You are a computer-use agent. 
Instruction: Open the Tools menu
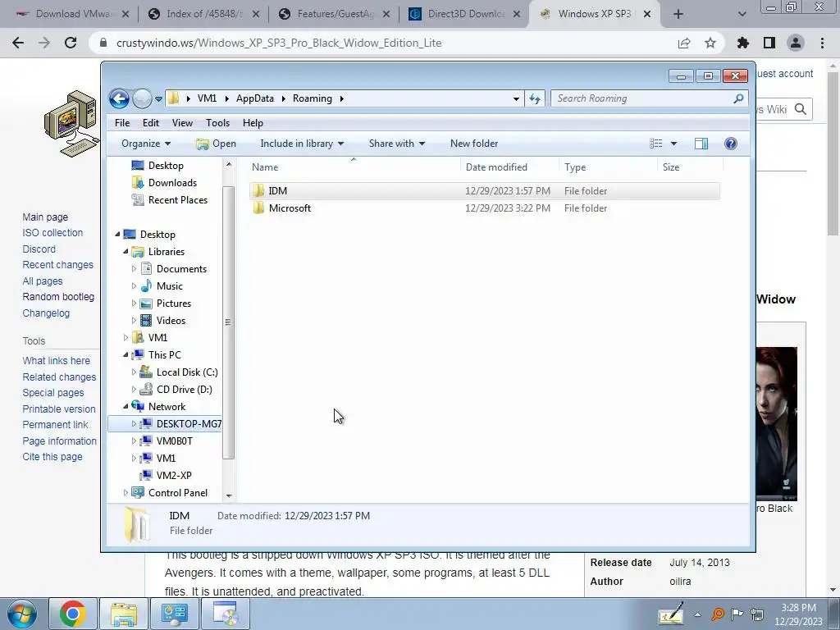click(x=217, y=123)
